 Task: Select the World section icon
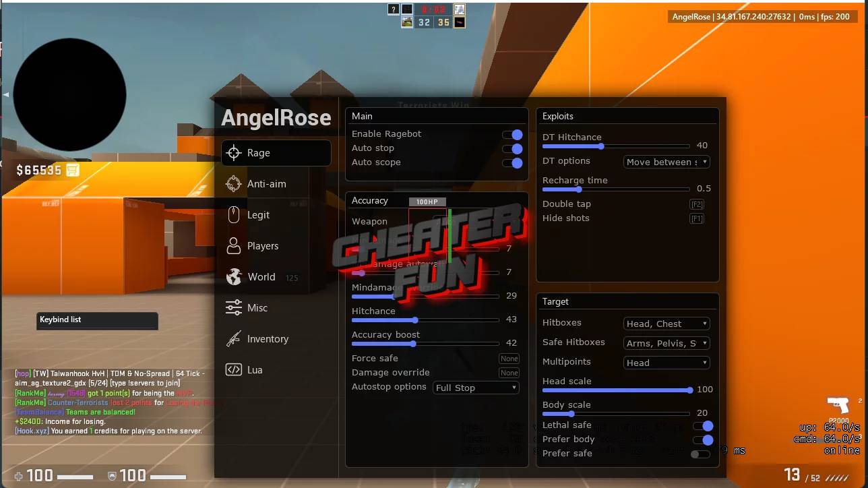coord(233,277)
